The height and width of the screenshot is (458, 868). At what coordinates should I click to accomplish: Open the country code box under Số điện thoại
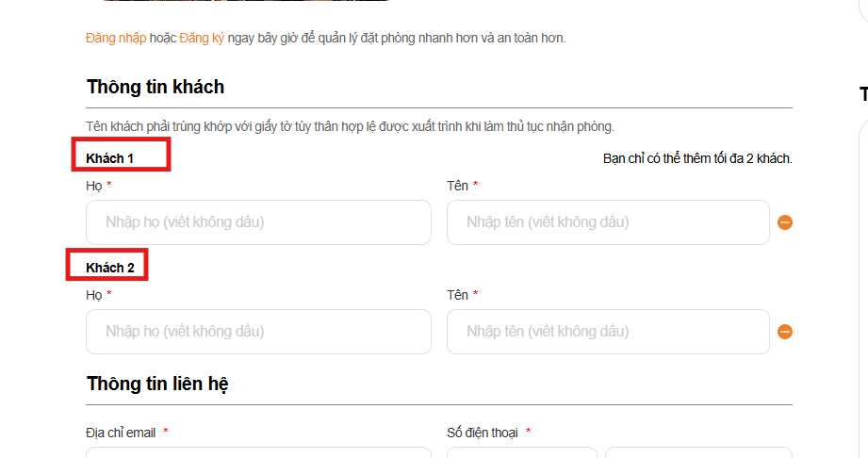[521, 452]
